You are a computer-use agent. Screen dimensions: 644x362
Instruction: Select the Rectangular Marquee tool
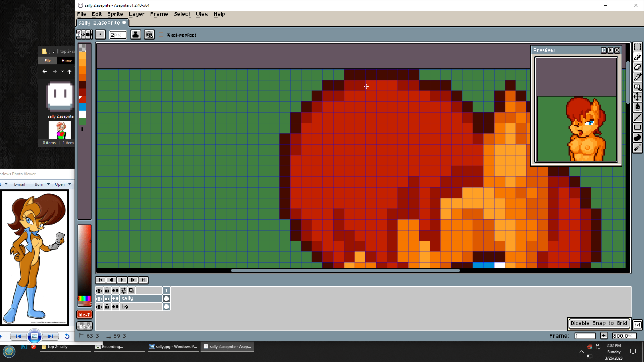637,47
